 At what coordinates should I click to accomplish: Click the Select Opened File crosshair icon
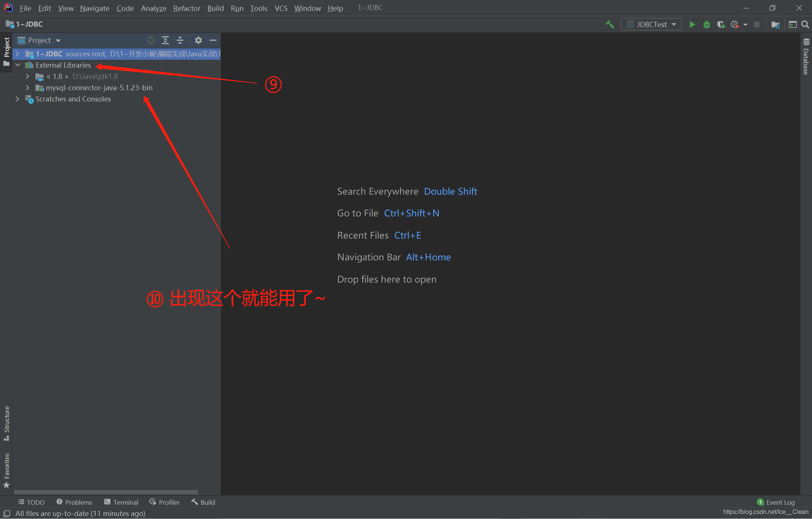click(x=151, y=40)
